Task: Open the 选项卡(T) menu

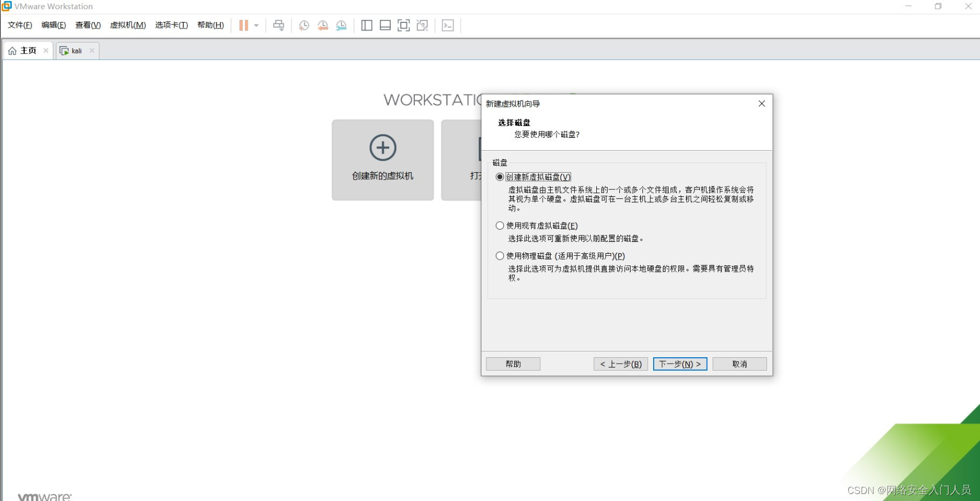Action: tap(171, 25)
